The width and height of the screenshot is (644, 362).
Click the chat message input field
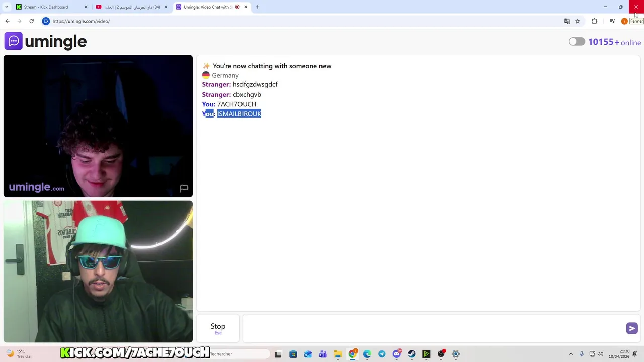coord(434,328)
